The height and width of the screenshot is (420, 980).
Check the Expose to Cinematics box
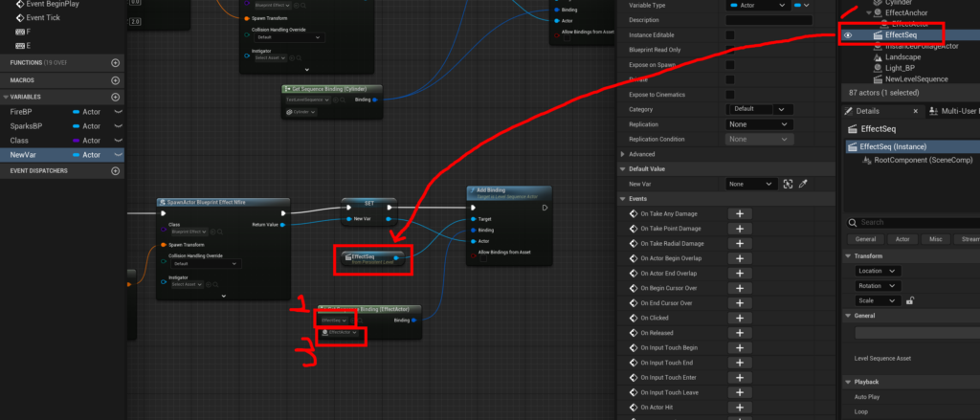[x=730, y=95]
